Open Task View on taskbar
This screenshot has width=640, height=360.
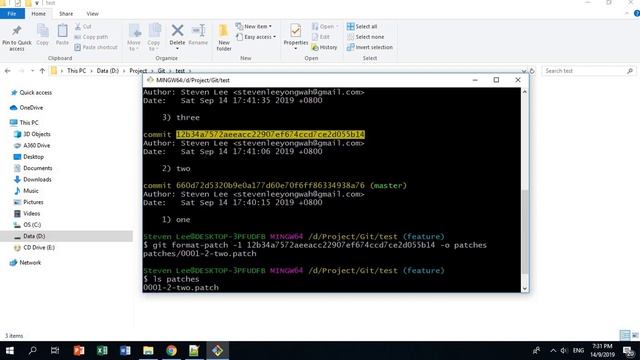tap(55, 350)
